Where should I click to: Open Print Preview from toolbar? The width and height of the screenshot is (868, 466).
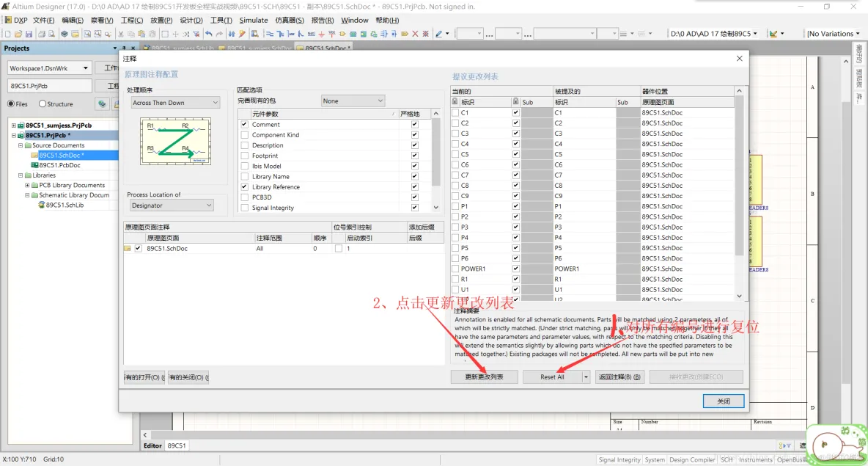point(51,34)
